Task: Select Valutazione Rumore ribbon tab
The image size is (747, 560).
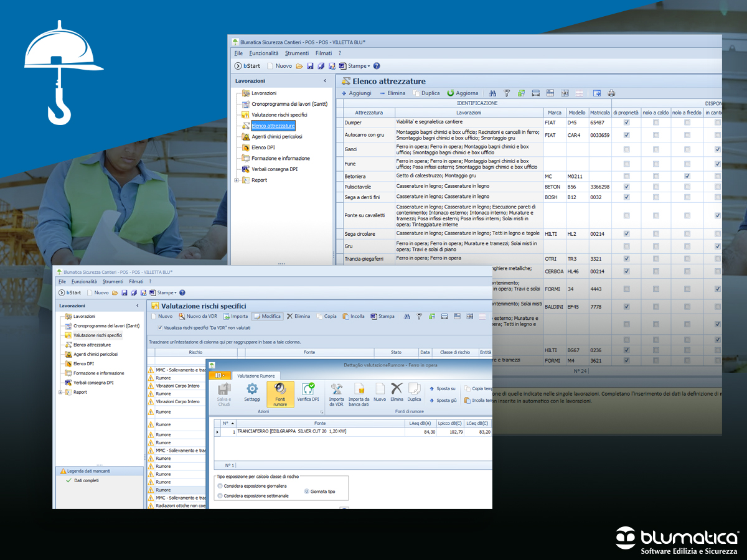Action: click(257, 375)
